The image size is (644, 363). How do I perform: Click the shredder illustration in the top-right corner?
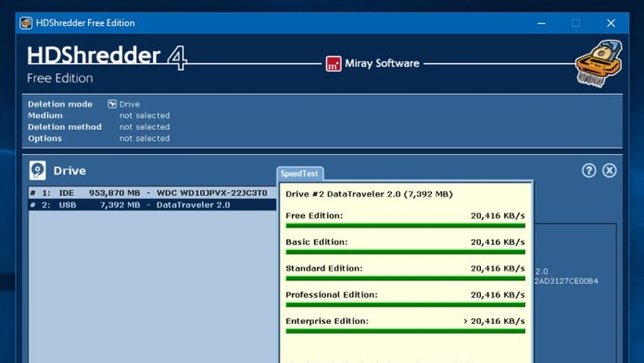click(598, 63)
